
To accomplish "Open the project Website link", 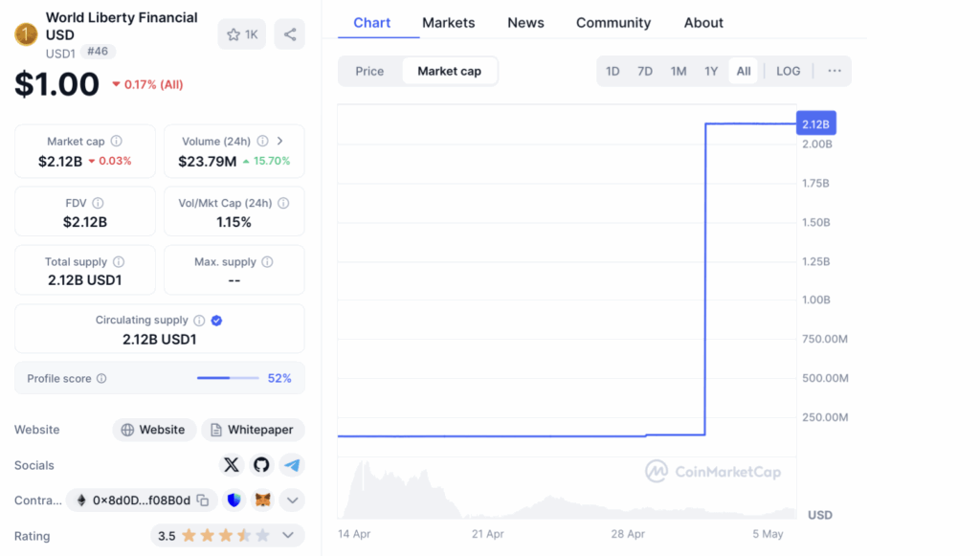I will (154, 430).
